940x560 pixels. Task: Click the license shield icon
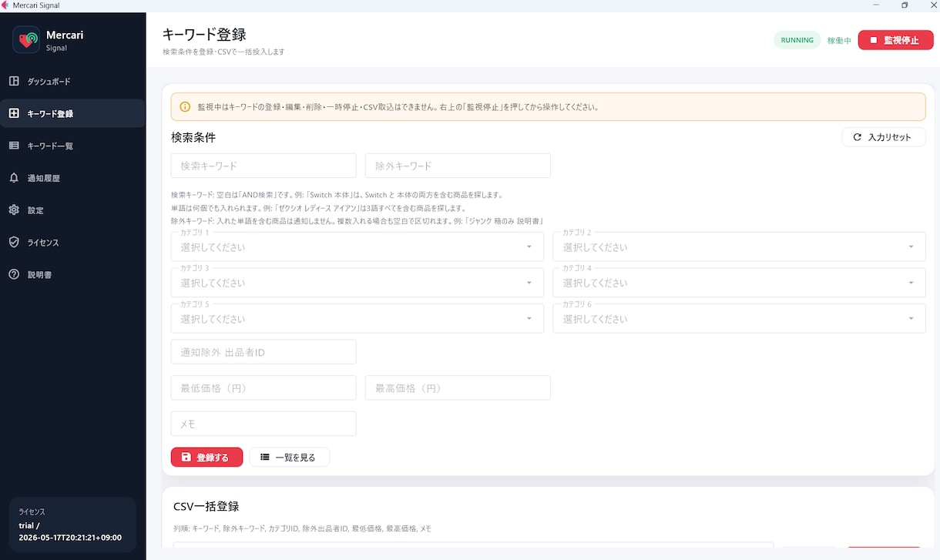tap(14, 242)
